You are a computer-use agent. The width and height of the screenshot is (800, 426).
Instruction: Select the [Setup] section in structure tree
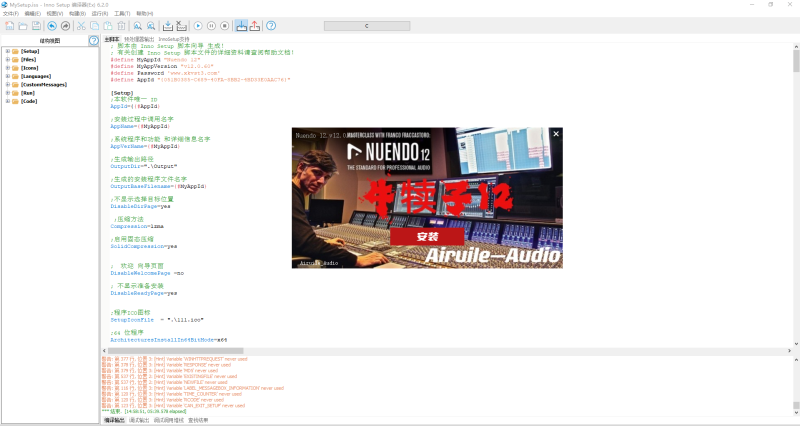30,51
